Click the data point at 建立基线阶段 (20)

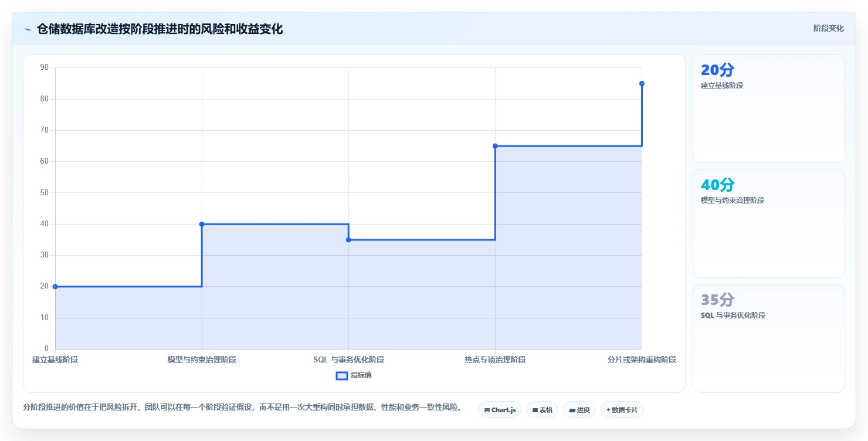coord(55,286)
